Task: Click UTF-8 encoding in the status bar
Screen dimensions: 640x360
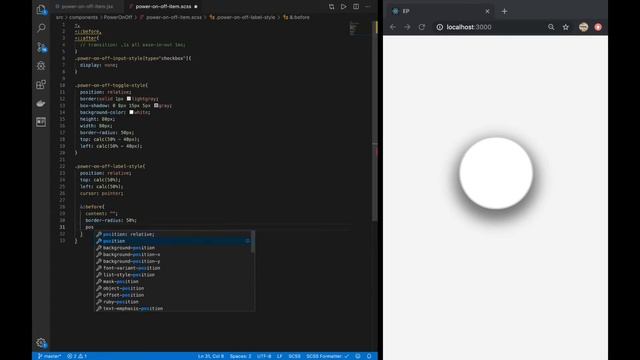Action: (x=264, y=356)
